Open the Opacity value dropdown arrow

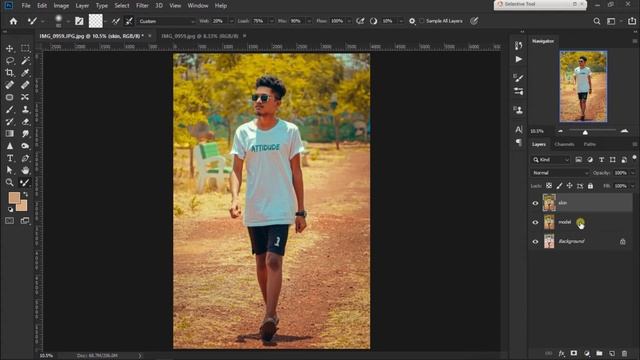point(633,173)
